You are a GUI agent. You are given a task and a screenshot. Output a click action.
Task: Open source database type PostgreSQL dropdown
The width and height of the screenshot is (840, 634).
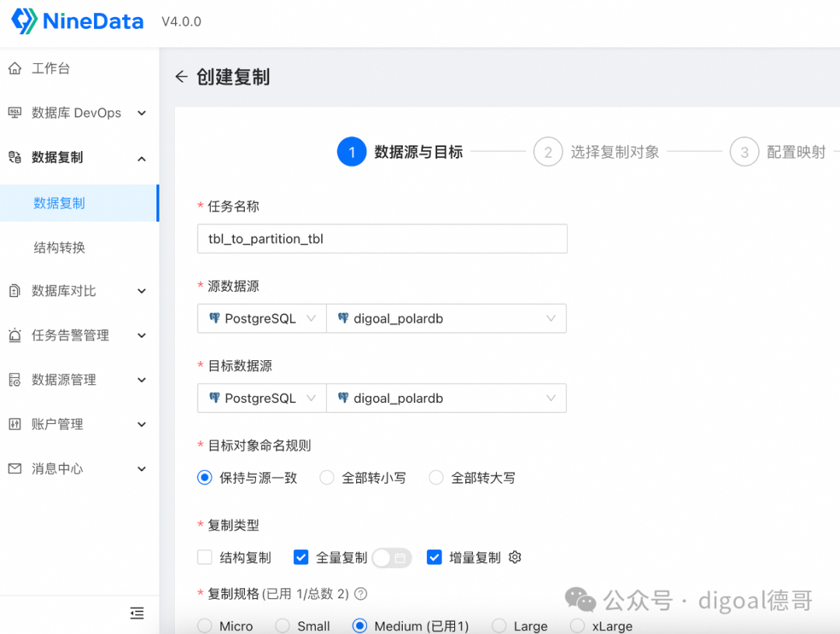[x=262, y=318]
